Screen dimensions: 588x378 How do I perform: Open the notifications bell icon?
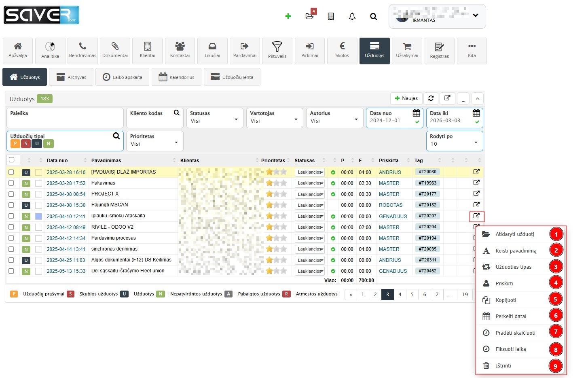[x=352, y=17]
